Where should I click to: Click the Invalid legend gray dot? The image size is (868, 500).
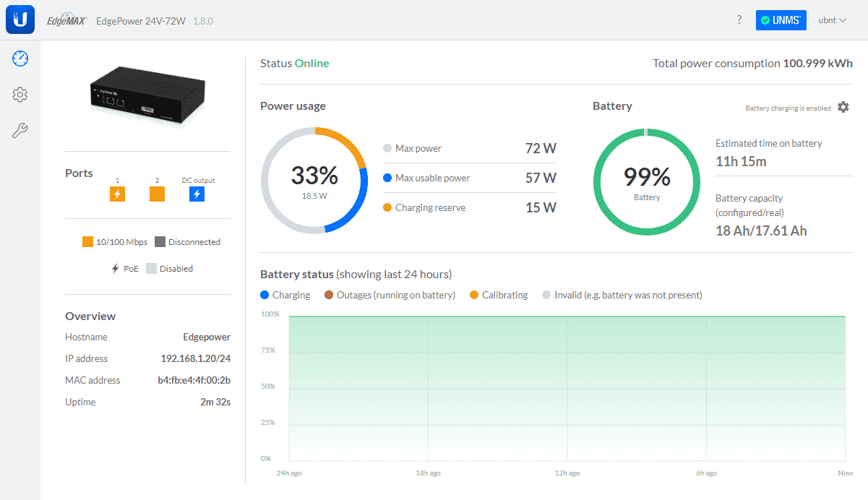click(x=546, y=295)
